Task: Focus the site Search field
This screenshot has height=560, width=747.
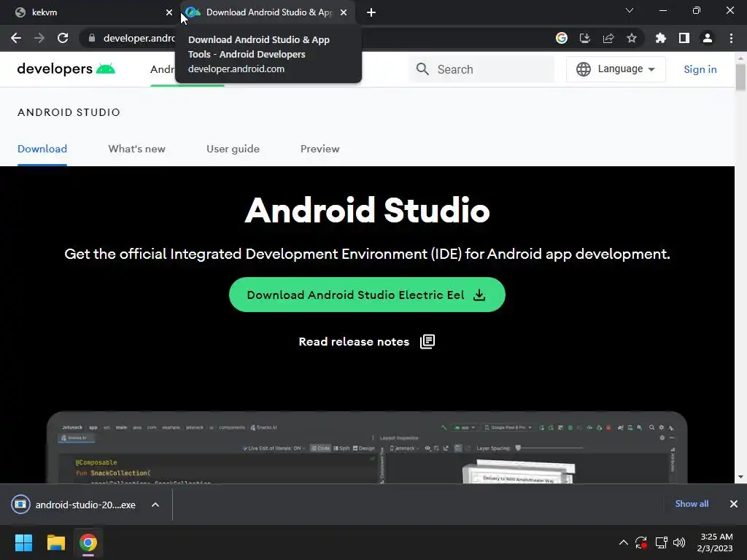Action: pyautogui.click(x=481, y=69)
